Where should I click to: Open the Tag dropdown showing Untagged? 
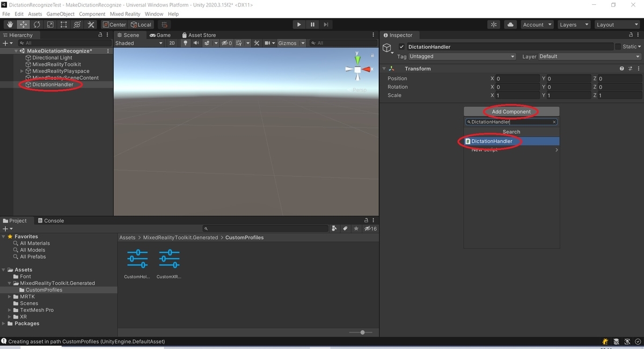pos(462,56)
